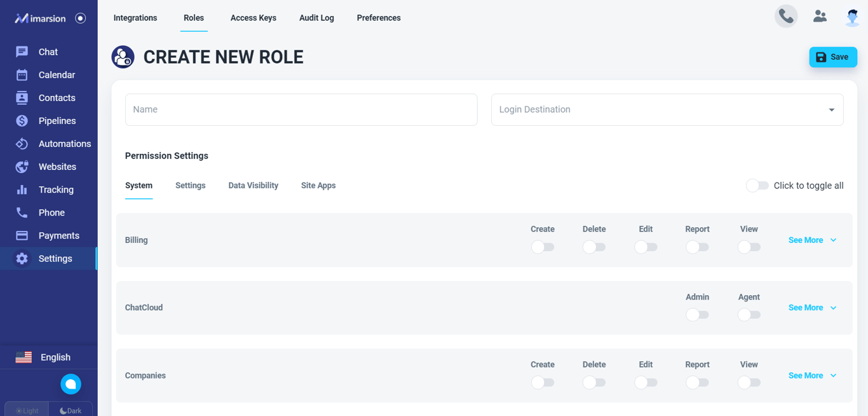The image size is (868, 416).
Task: Switch to the Data Visibility tab
Action: pyautogui.click(x=253, y=186)
